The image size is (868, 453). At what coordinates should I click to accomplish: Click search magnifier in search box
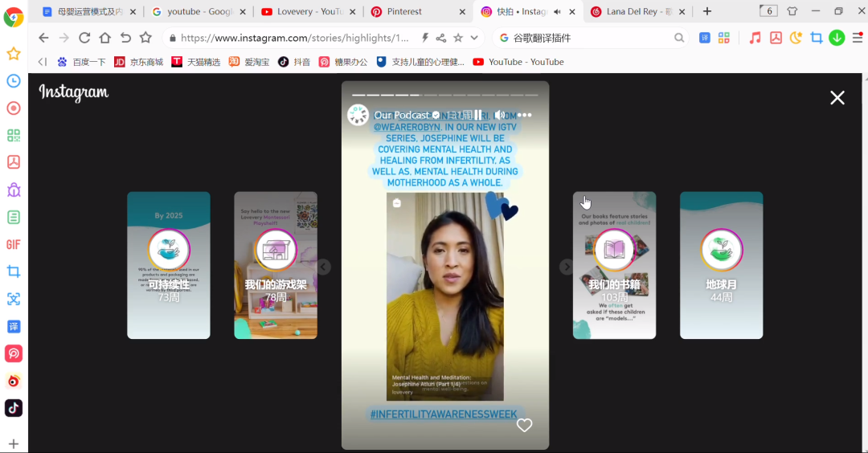click(678, 38)
